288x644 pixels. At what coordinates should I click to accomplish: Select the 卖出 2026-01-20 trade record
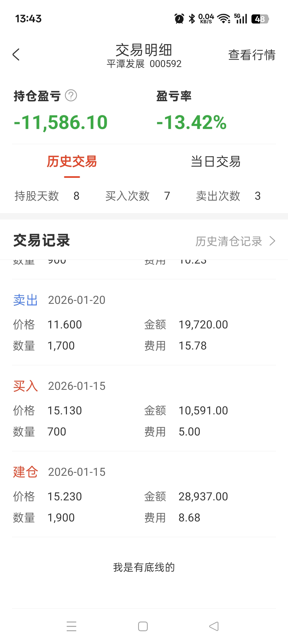click(x=144, y=323)
